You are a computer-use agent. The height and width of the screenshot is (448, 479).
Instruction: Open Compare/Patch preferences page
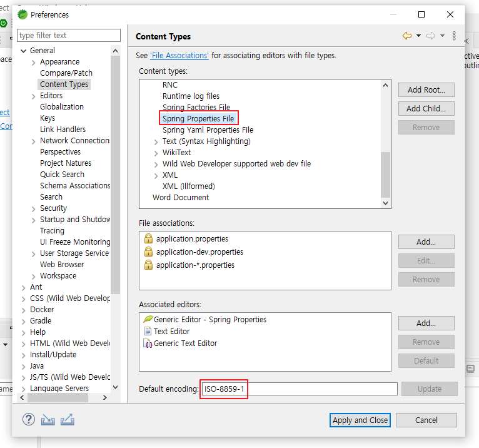tap(66, 73)
